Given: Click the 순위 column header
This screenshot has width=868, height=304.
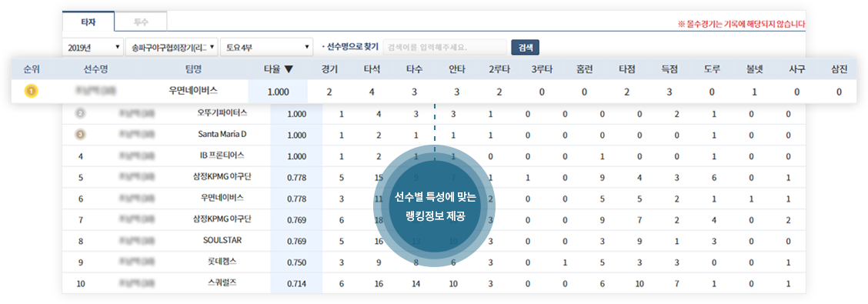Looking at the screenshot, I should point(32,69).
